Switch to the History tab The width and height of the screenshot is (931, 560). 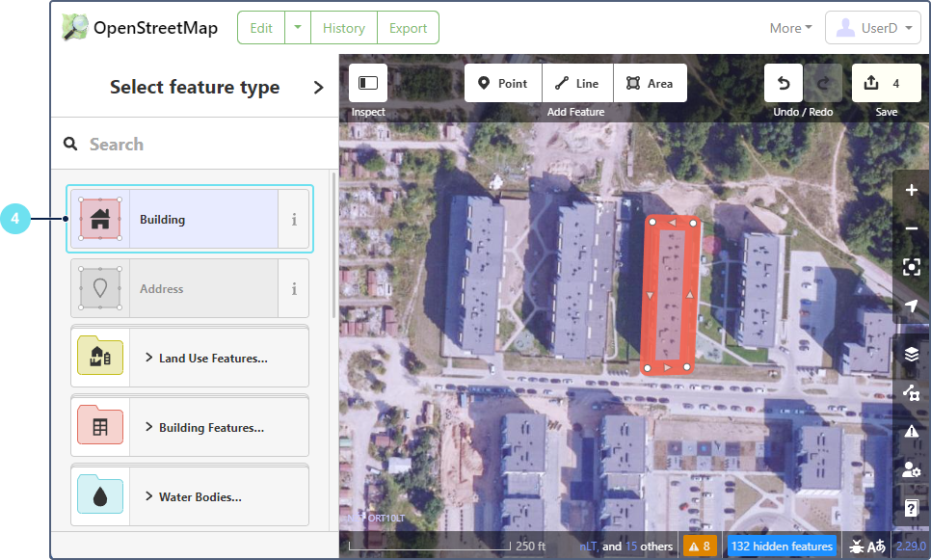[x=344, y=28]
